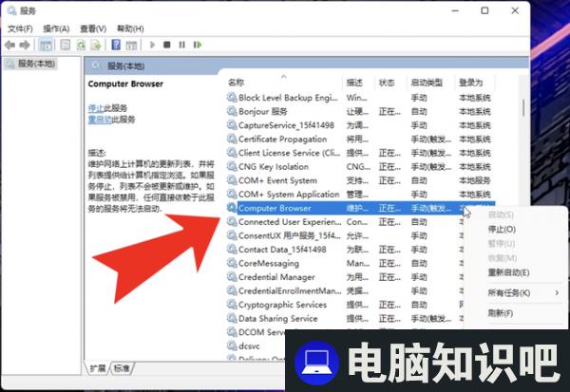Sort by the 启动类型 column header
The image size is (570, 392).
tap(430, 83)
